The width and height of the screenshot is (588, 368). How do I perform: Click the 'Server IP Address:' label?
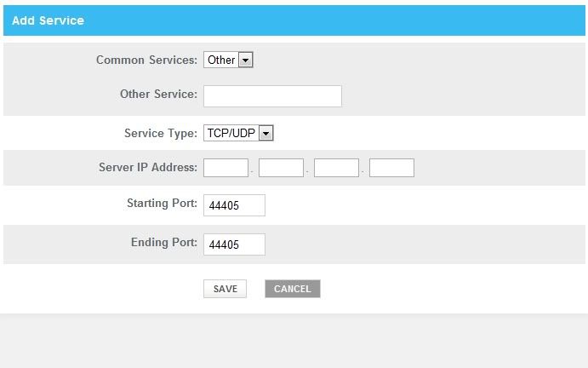(x=148, y=167)
